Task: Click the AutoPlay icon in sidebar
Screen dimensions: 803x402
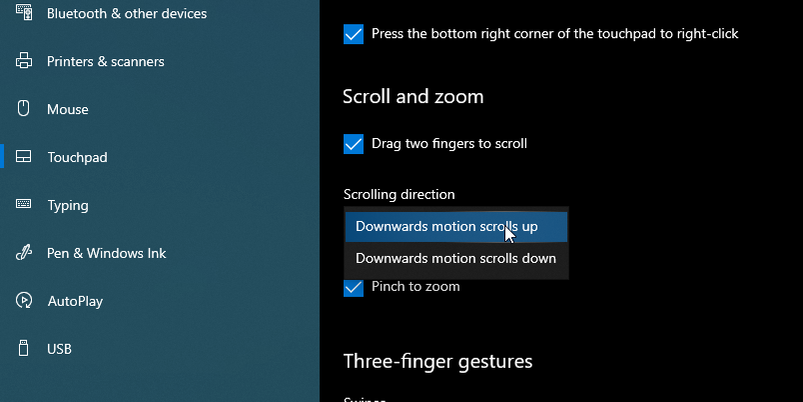Action: coord(24,301)
